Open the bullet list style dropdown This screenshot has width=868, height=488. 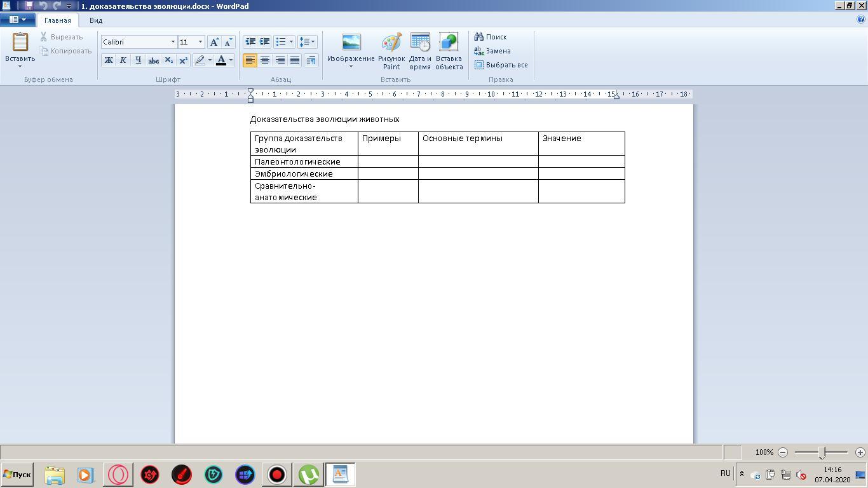[291, 42]
